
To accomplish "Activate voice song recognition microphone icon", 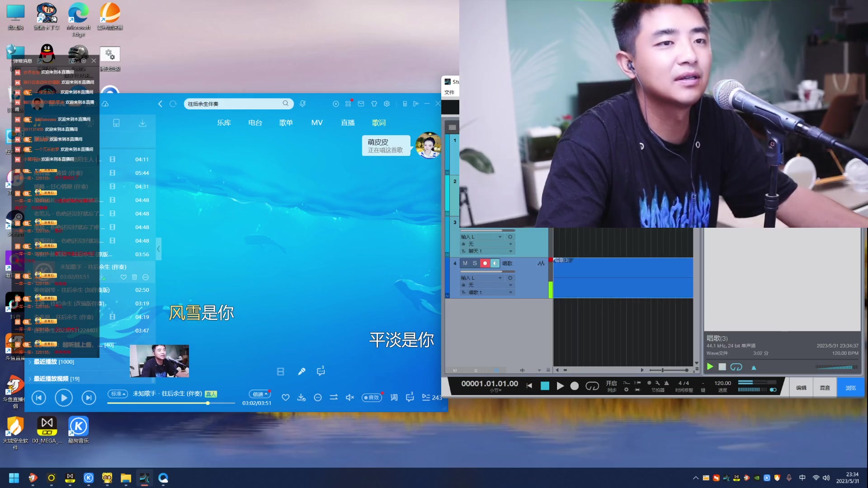I will [302, 104].
